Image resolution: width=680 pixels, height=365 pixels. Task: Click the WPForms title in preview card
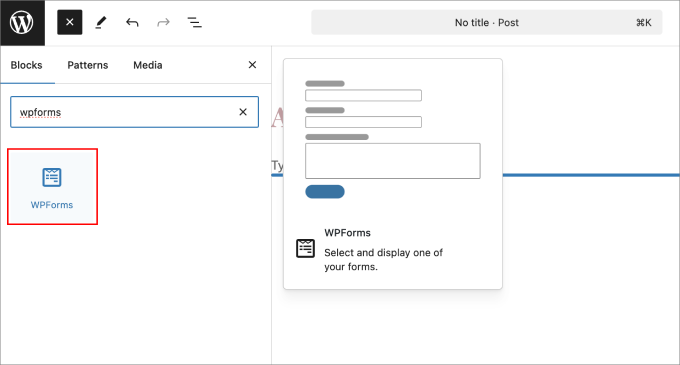347,233
